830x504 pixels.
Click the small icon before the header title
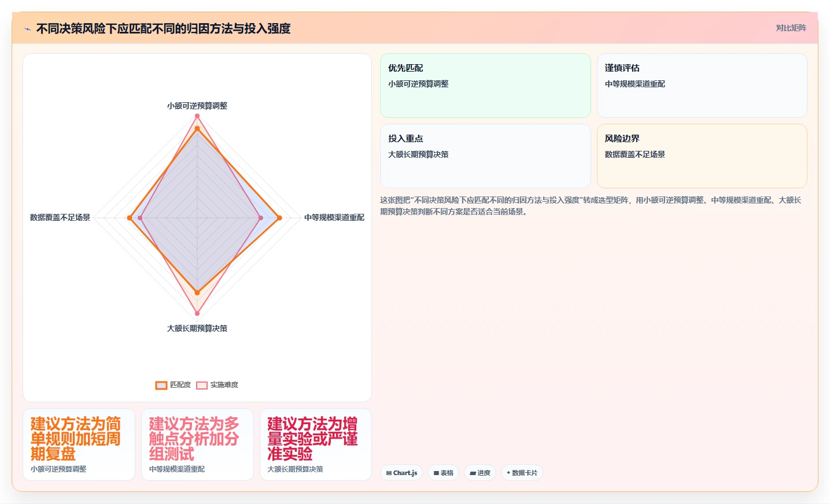(x=27, y=28)
